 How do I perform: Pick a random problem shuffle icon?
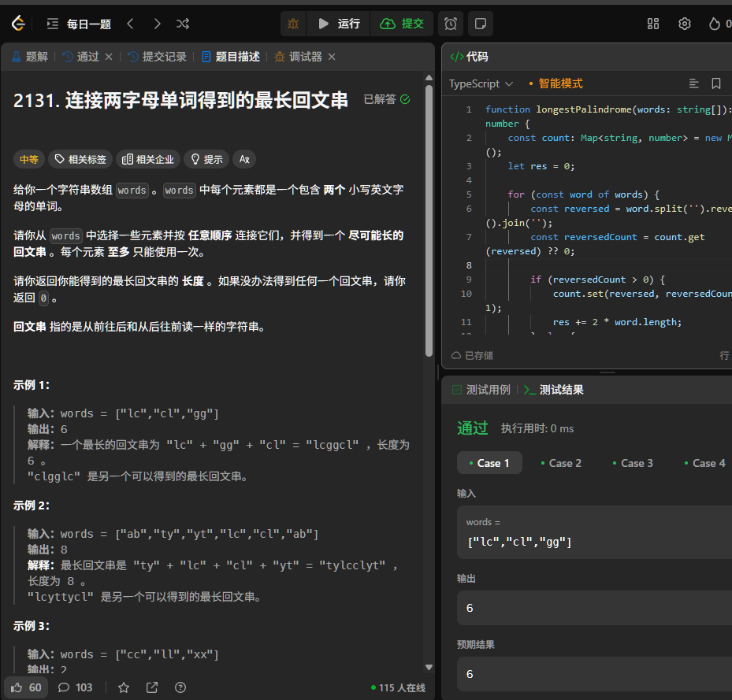coord(183,24)
